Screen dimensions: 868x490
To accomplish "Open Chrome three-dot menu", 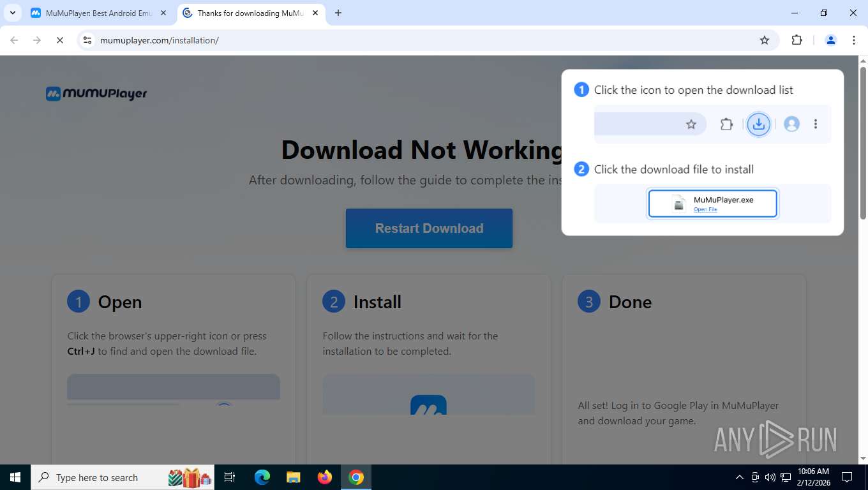I will 854,40.
